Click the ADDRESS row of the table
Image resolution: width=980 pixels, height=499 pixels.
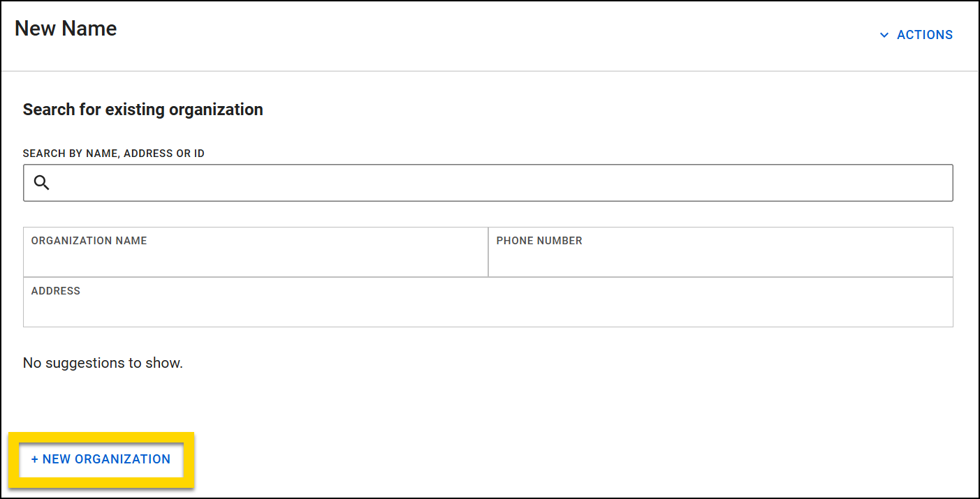pyautogui.click(x=488, y=301)
